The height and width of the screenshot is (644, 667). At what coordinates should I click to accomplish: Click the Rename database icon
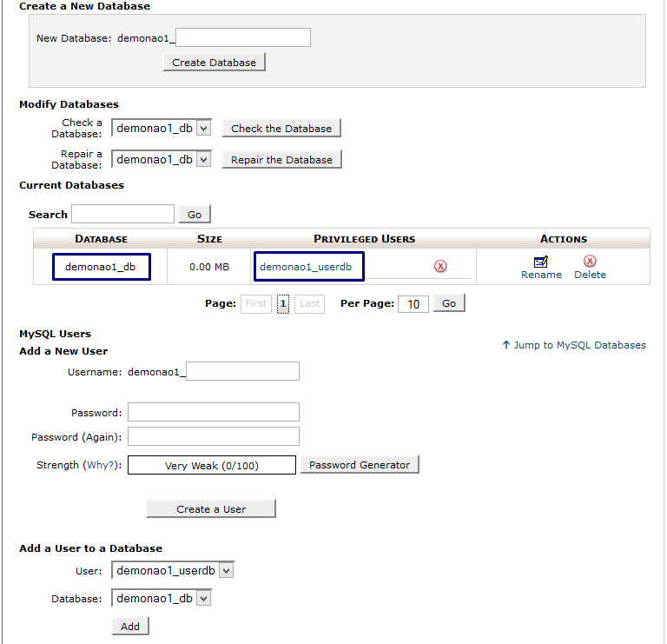(x=541, y=262)
